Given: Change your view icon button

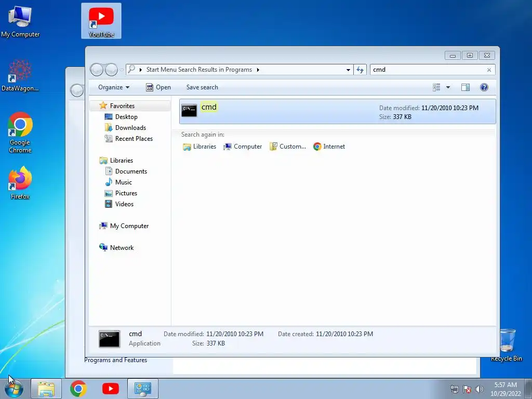Looking at the screenshot, I should click(436, 87).
